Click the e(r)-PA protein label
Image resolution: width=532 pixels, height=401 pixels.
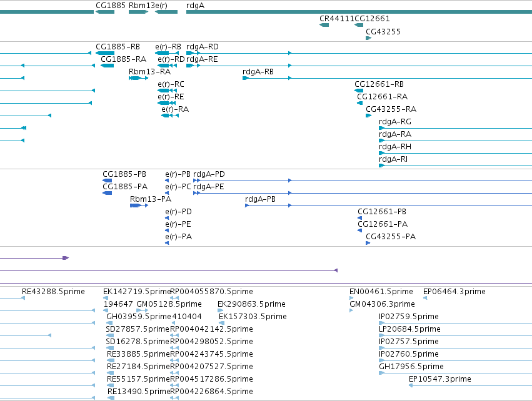178,237
